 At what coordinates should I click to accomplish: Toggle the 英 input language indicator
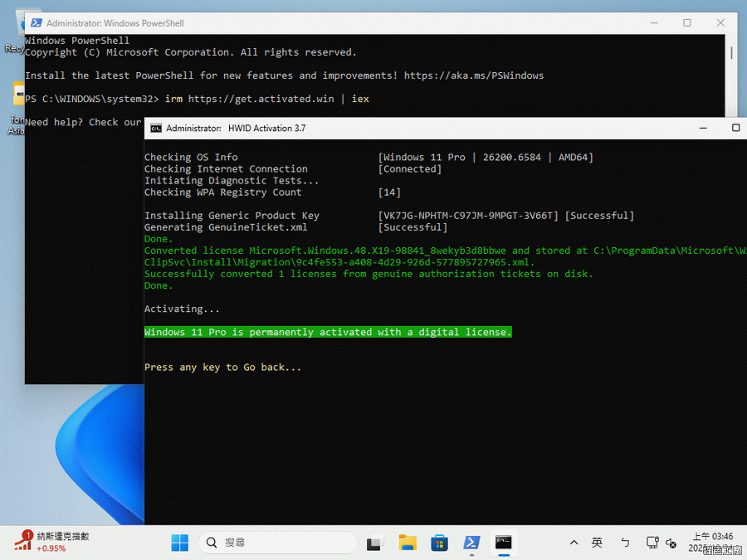pyautogui.click(x=597, y=543)
